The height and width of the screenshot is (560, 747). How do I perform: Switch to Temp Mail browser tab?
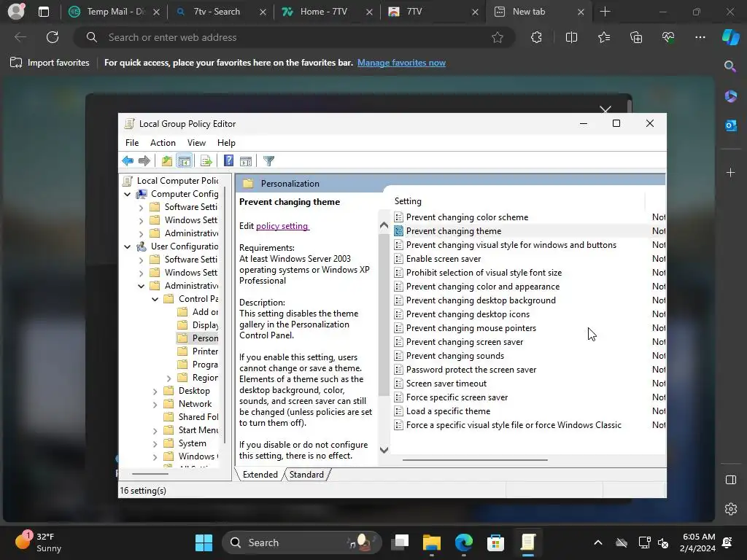point(115,12)
